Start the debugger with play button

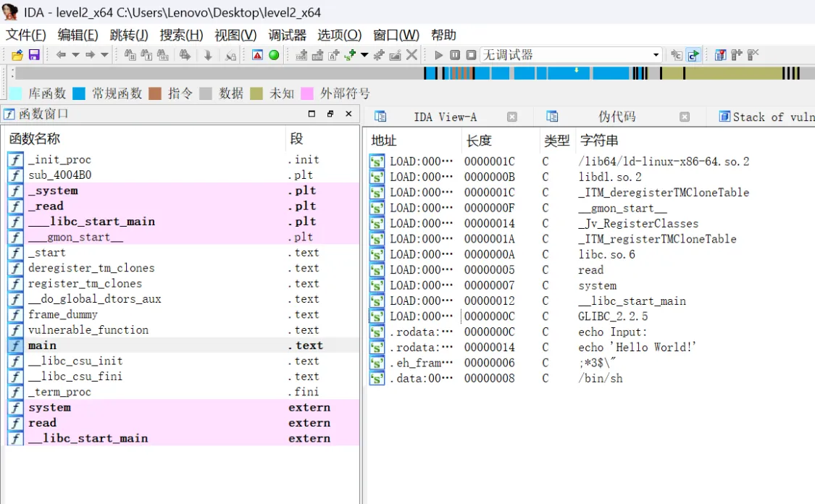pyautogui.click(x=439, y=55)
